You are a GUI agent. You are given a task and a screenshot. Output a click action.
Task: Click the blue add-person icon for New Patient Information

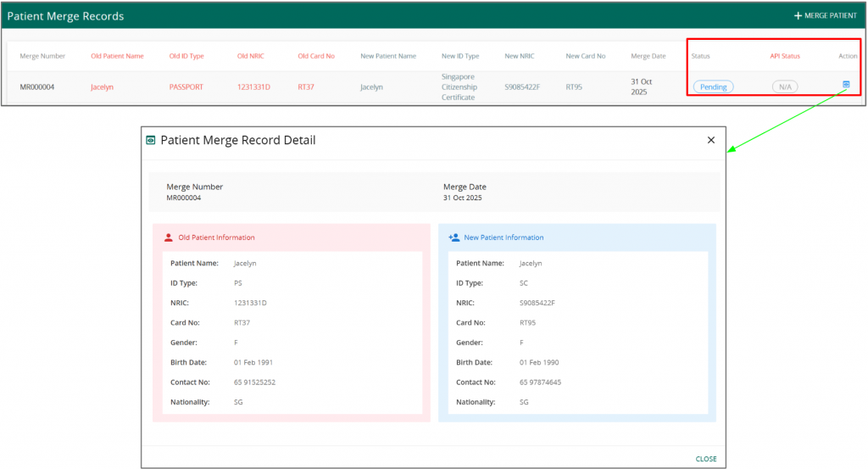coord(453,237)
